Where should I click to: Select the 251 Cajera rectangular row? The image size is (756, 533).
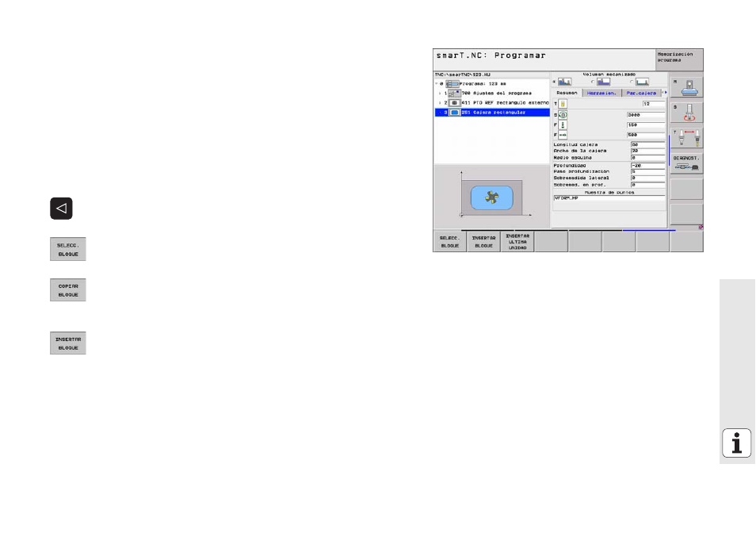coord(492,113)
